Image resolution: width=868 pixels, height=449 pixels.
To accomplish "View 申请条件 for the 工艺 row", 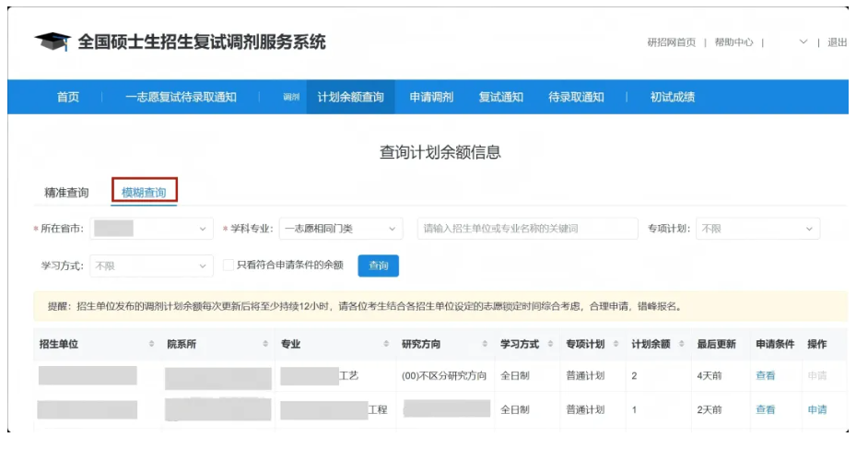I will tap(766, 375).
